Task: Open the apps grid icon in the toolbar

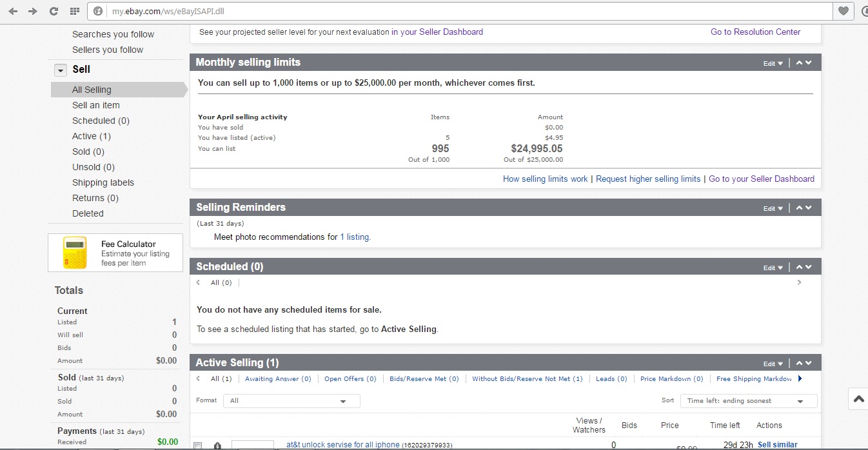Action: tap(74, 11)
